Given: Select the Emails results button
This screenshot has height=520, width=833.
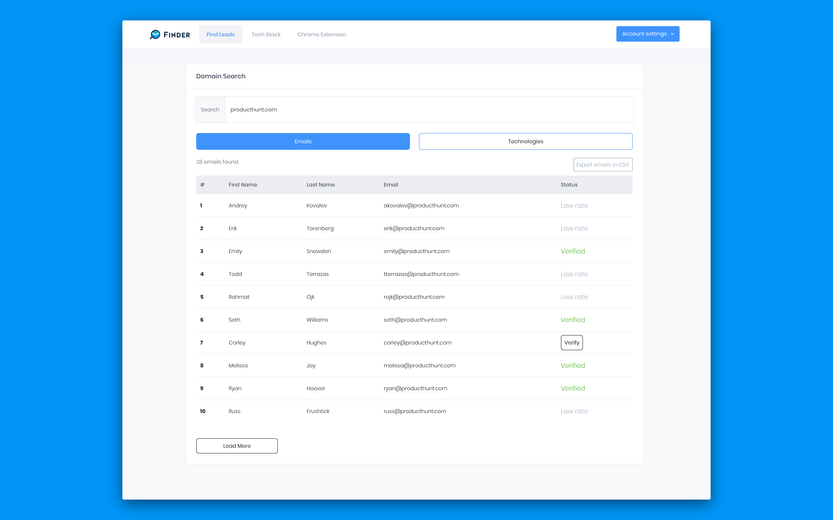Looking at the screenshot, I should [303, 141].
